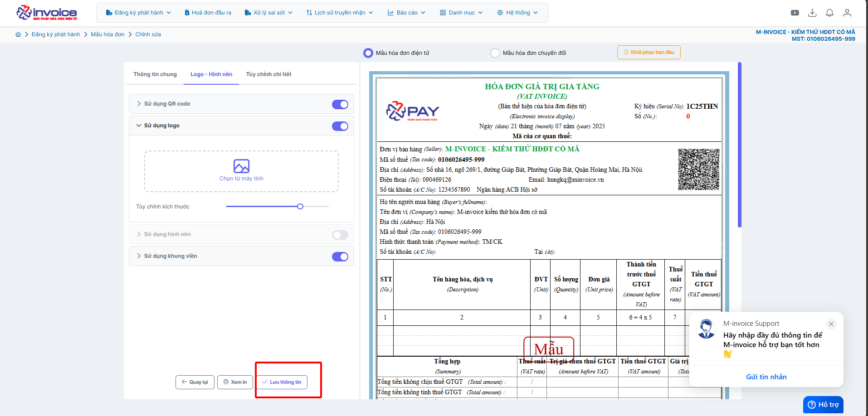Click the 'Xem in' button
The image size is (868, 416).
click(x=235, y=382)
